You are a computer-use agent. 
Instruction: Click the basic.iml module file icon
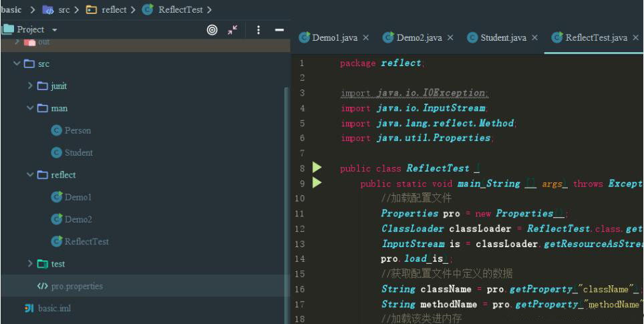coord(29,308)
